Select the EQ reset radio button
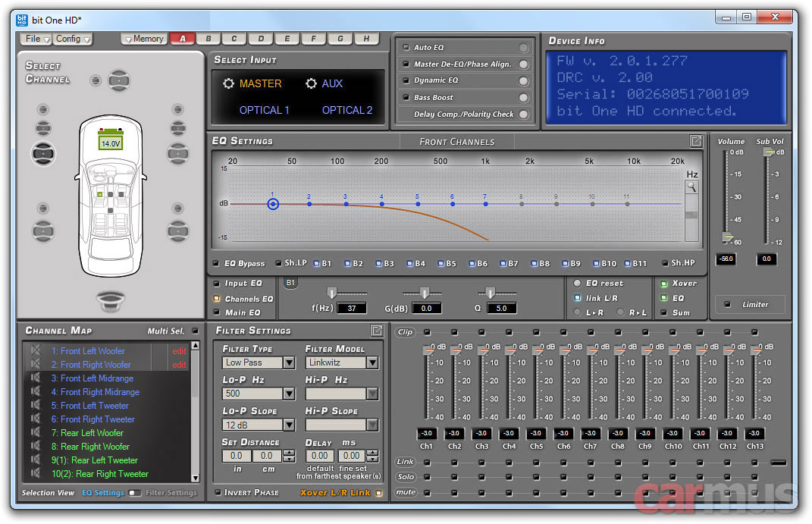The width and height of the screenshot is (812, 524). coord(577,283)
